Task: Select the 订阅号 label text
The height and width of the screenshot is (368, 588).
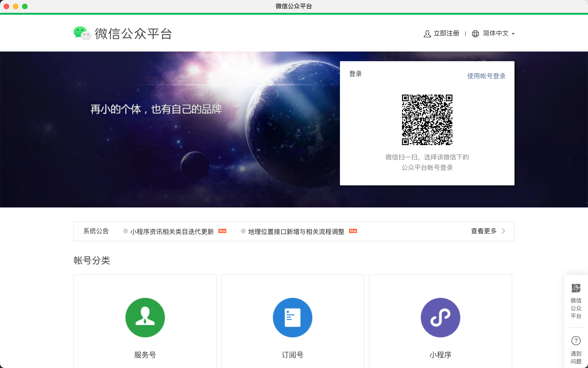Action: pyautogui.click(x=293, y=355)
